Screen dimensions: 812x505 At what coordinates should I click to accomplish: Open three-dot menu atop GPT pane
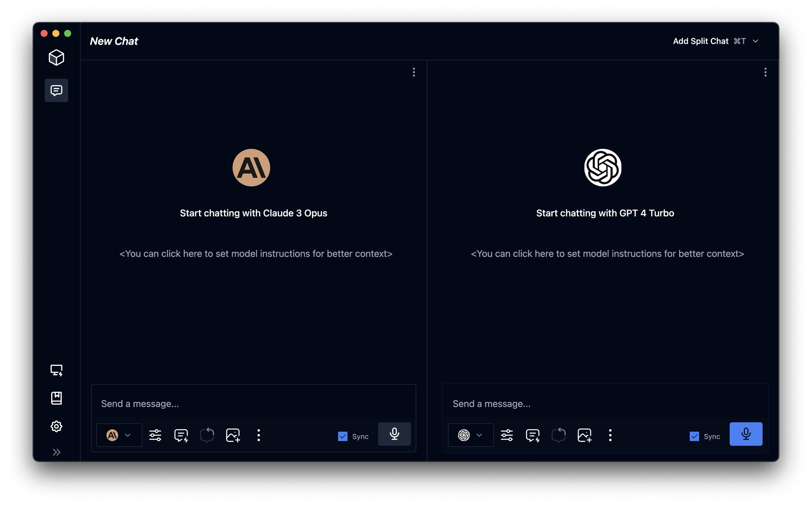click(765, 72)
